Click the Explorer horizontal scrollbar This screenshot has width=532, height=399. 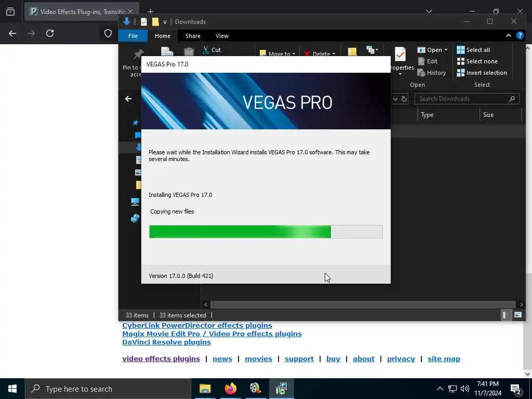[x=363, y=304]
